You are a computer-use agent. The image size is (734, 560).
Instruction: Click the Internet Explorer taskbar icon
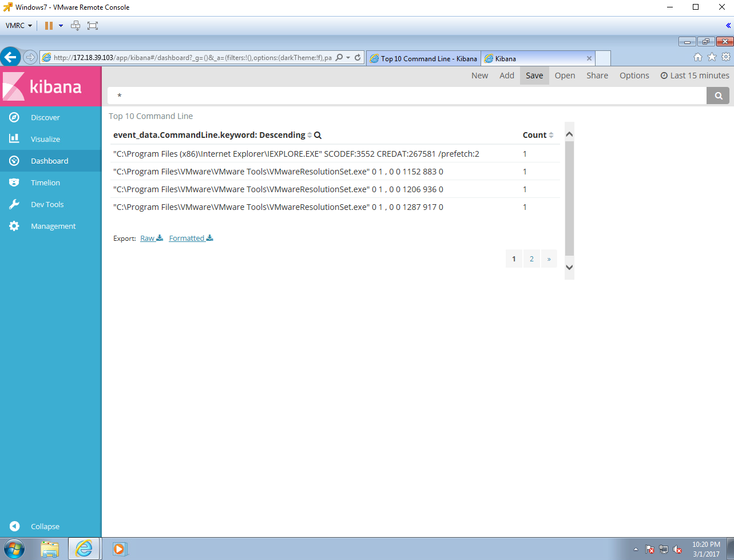[x=84, y=549]
